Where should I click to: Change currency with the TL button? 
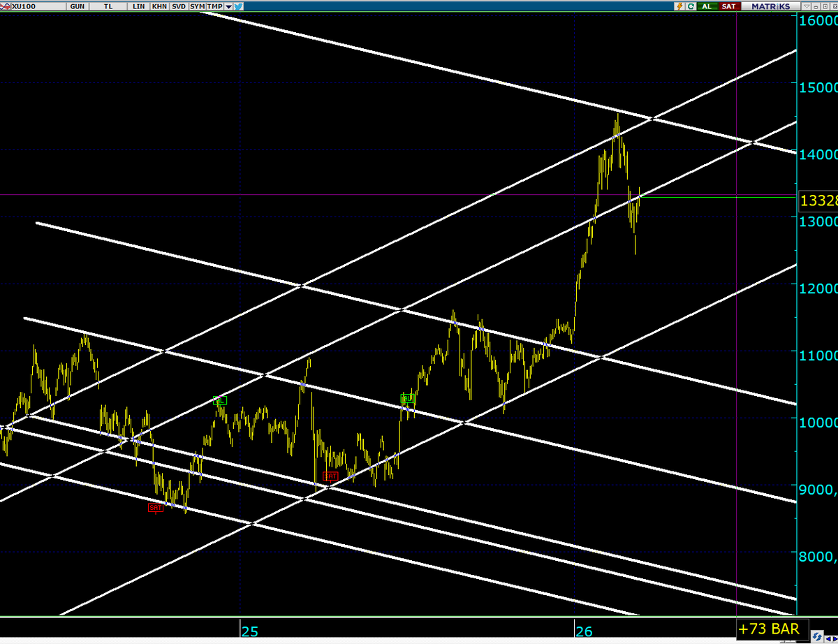(108, 6)
